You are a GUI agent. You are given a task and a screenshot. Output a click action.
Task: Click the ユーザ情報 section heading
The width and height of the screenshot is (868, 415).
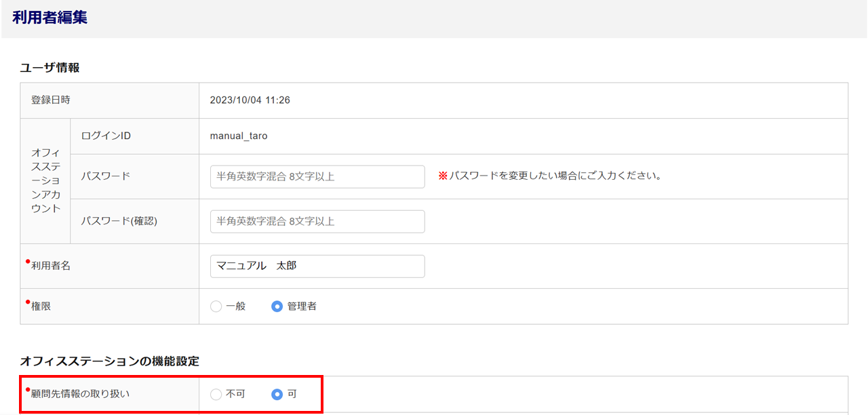click(50, 68)
